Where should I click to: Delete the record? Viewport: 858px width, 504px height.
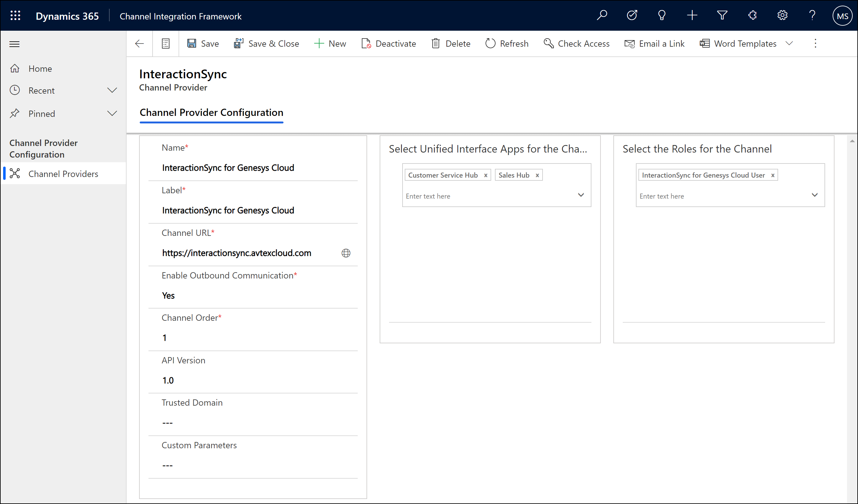[x=451, y=44]
